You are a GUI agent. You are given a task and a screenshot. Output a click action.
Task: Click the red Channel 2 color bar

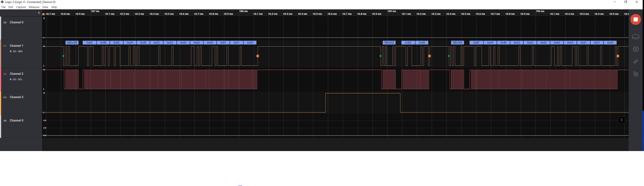click(1, 79)
